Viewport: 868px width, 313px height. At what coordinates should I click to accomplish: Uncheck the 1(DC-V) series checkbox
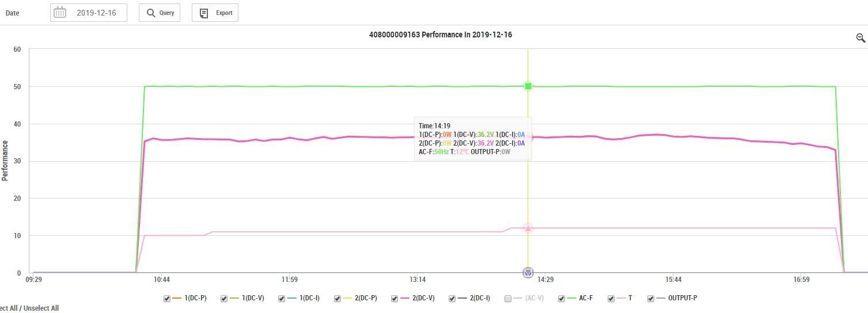[x=224, y=299]
